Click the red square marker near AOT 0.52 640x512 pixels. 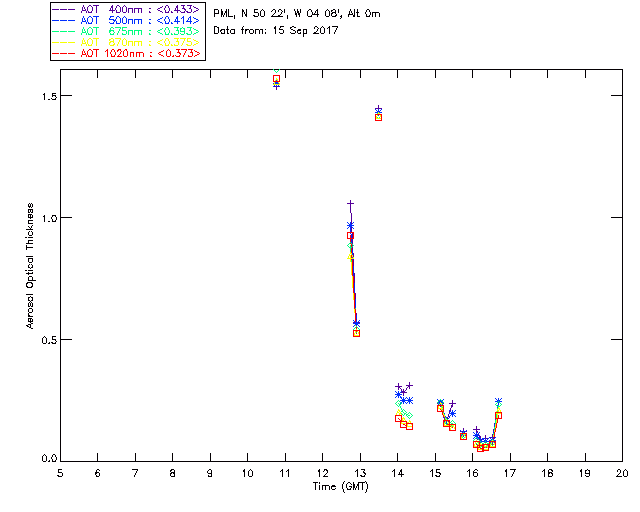[356, 334]
